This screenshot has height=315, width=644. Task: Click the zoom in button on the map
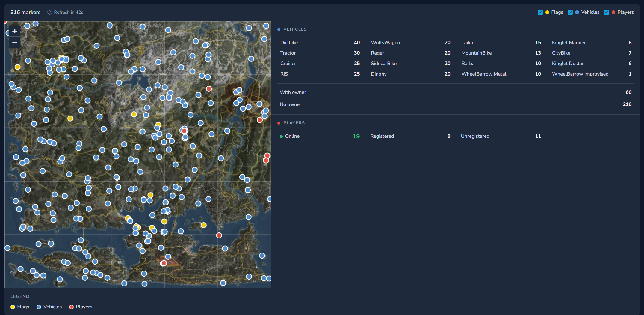tap(14, 31)
